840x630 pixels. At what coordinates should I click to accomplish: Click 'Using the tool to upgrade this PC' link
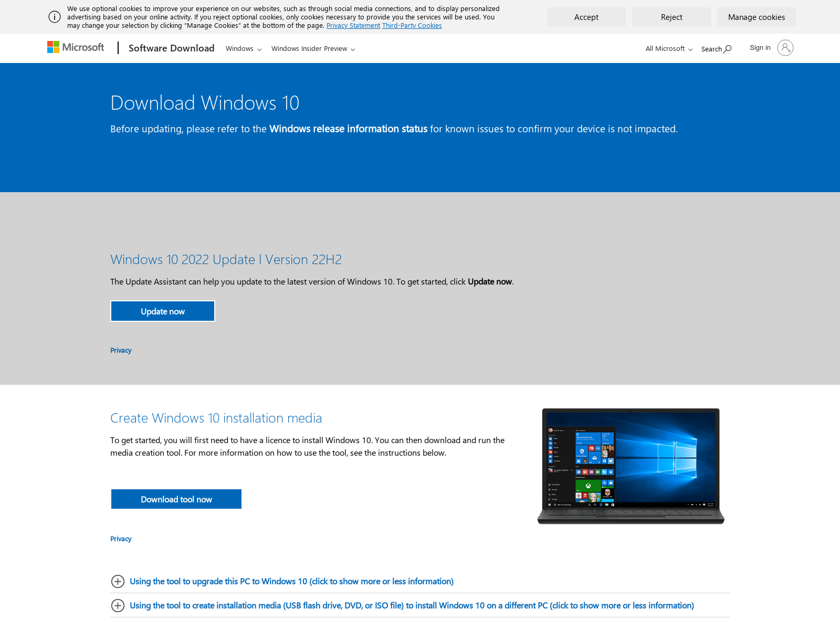292,581
